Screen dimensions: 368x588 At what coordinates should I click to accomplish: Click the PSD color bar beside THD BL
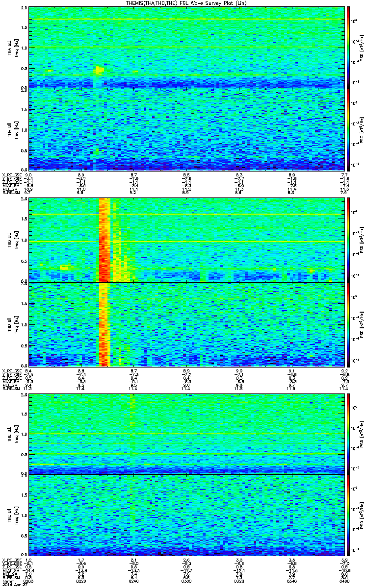[348, 239]
